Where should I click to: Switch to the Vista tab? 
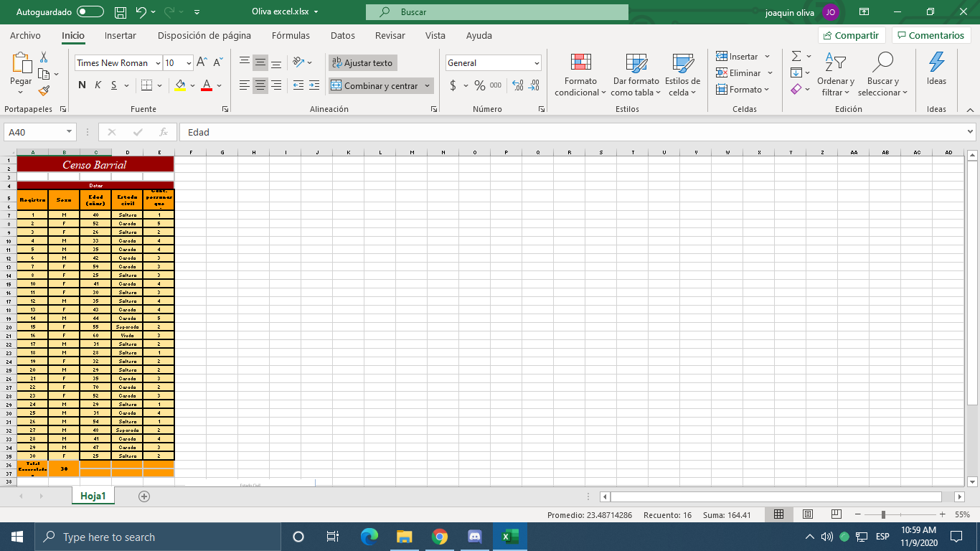(x=435, y=35)
